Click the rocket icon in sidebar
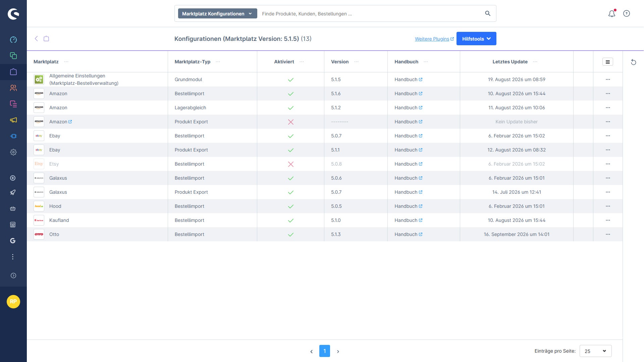Image resolution: width=644 pixels, height=362 pixels. coord(13,192)
